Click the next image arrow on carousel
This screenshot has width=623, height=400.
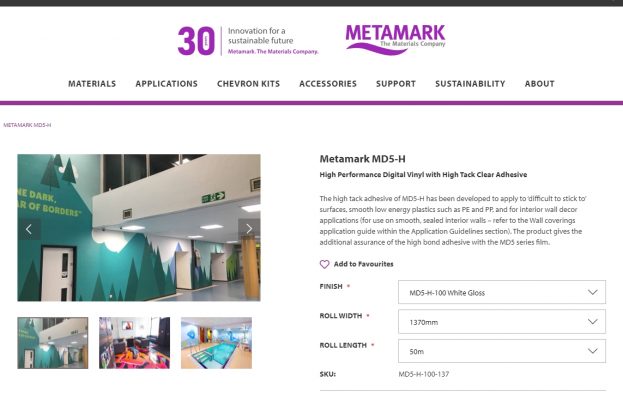point(249,229)
